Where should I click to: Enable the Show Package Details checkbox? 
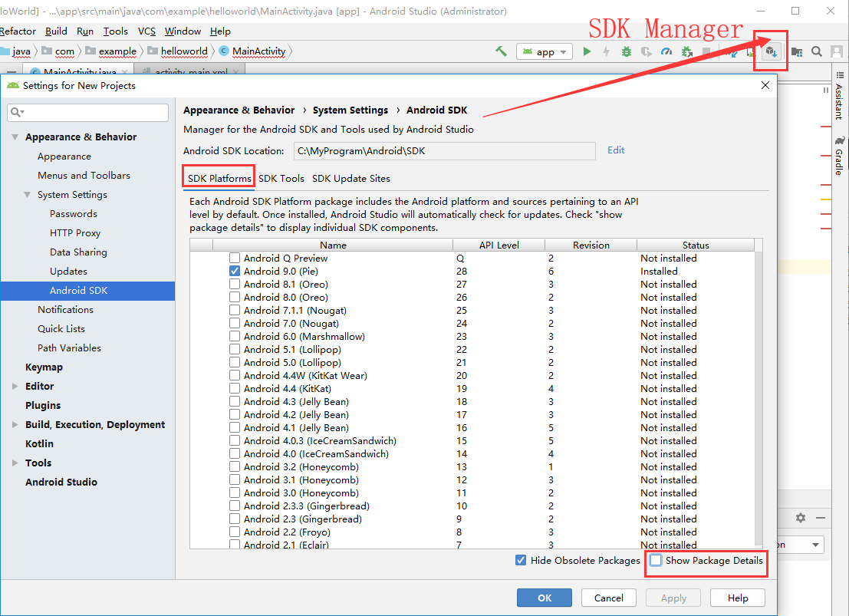(x=656, y=560)
